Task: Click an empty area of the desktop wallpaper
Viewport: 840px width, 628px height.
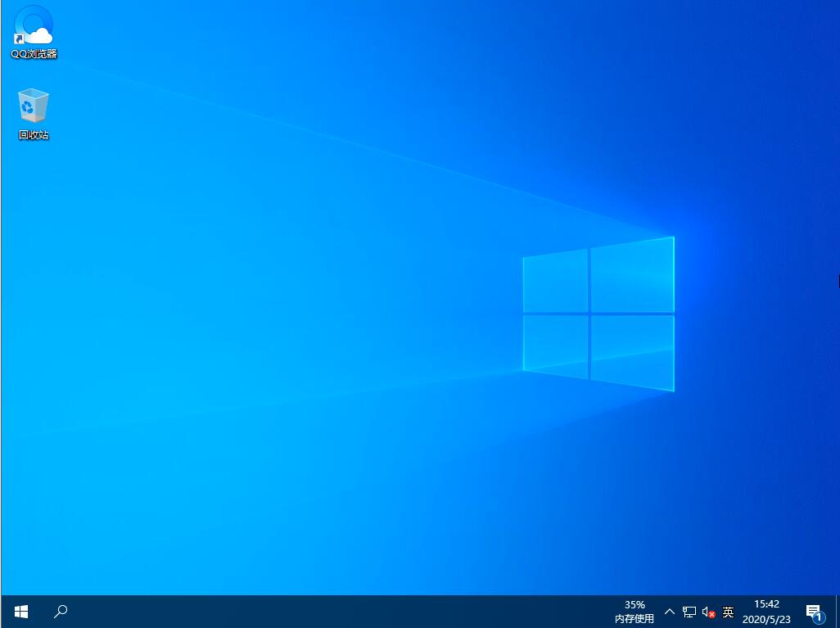Action: coord(327,328)
